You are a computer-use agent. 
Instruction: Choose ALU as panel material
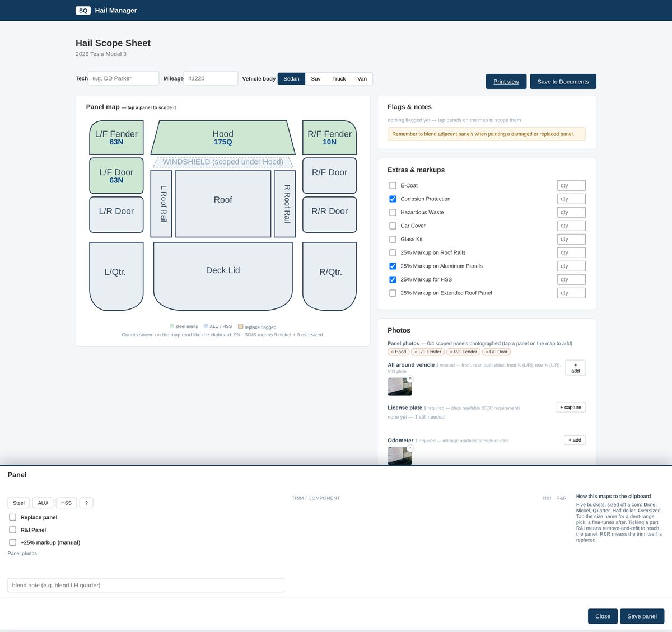coord(43,503)
